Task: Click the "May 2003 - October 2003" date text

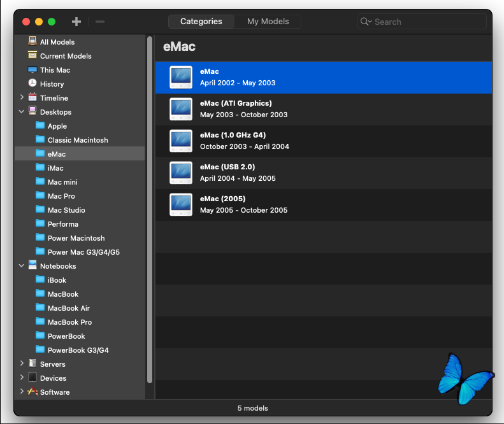Action: [x=243, y=115]
